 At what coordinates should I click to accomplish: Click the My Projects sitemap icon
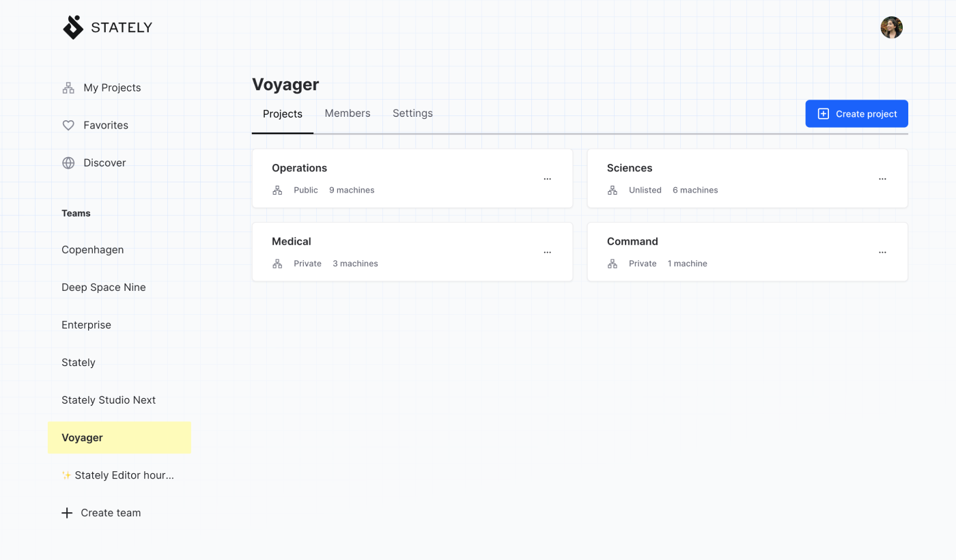[x=68, y=88]
